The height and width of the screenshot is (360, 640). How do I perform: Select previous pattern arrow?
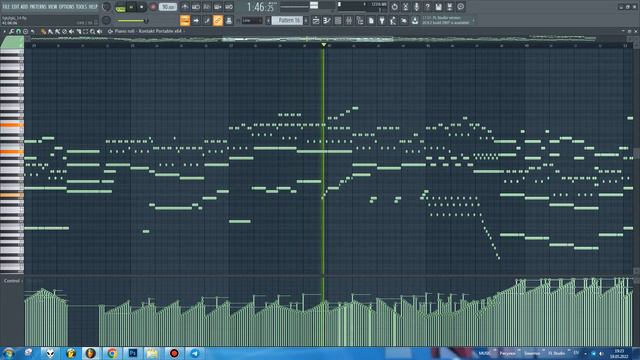[x=268, y=20]
